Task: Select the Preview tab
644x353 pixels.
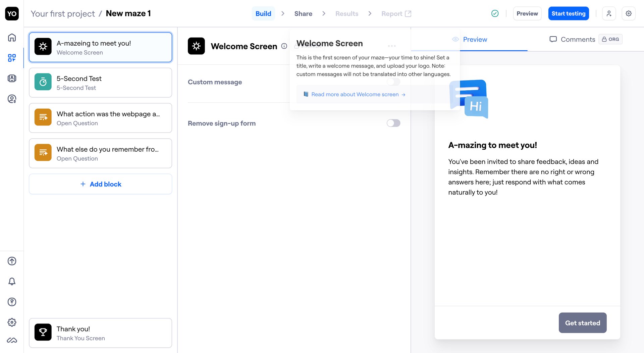Action: point(475,39)
